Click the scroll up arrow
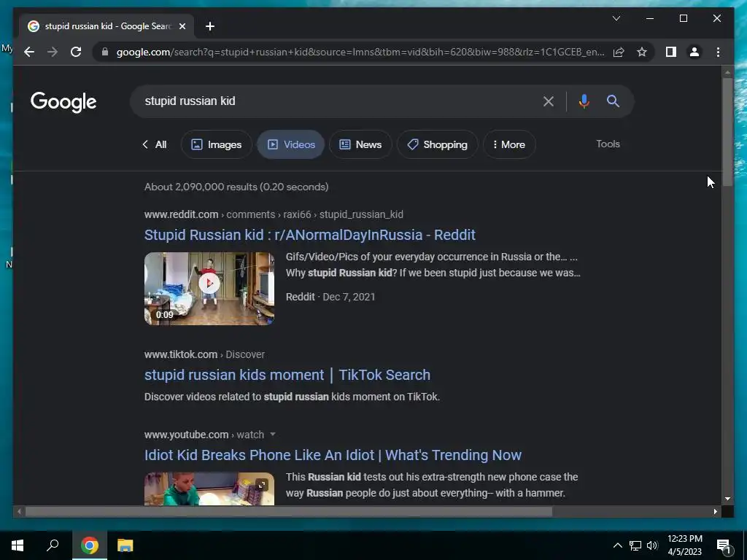This screenshot has height=560, width=747. [x=727, y=73]
